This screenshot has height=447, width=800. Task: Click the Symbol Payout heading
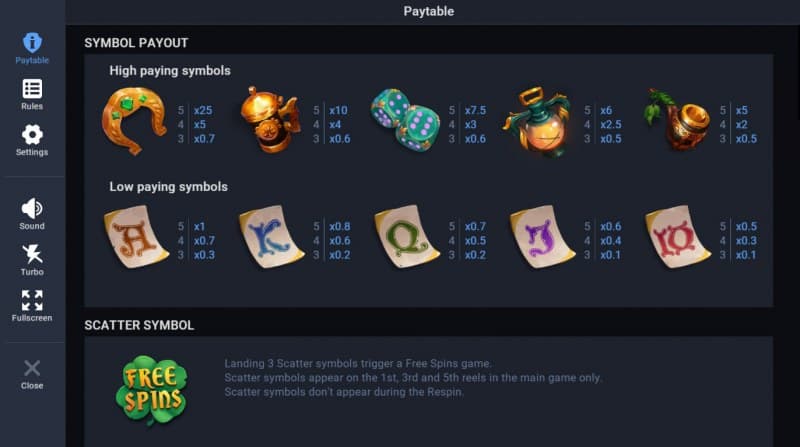coord(136,43)
